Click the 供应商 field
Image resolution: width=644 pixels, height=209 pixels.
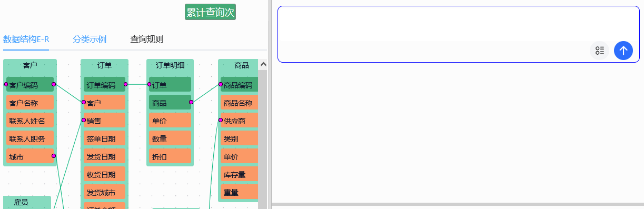pos(240,120)
